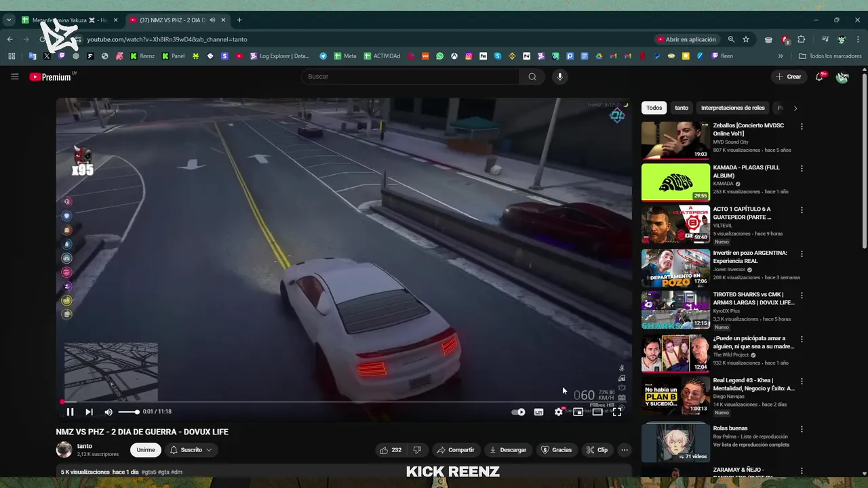This screenshot has width=868, height=488.
Task: Open the Crear create menu
Action: (789, 77)
